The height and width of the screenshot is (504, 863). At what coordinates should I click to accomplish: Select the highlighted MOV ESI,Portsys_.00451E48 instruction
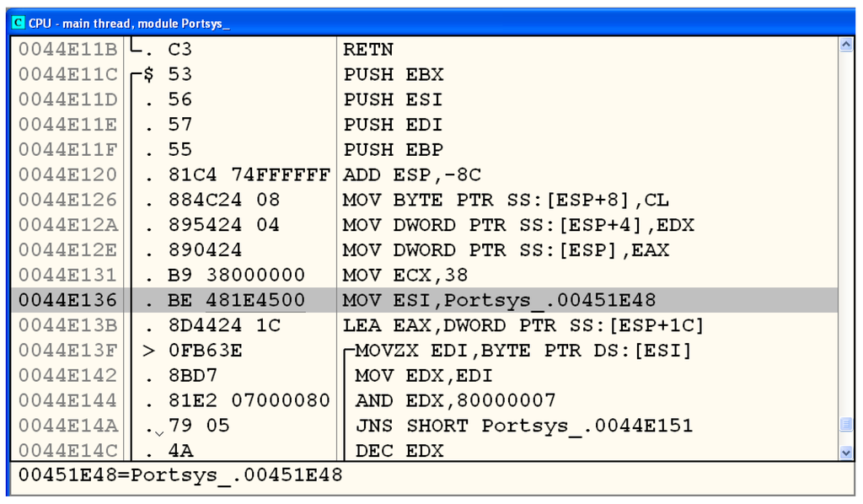499,301
